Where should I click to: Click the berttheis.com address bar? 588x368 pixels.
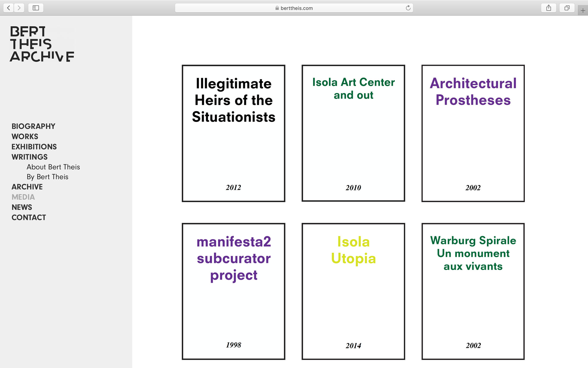click(x=294, y=8)
